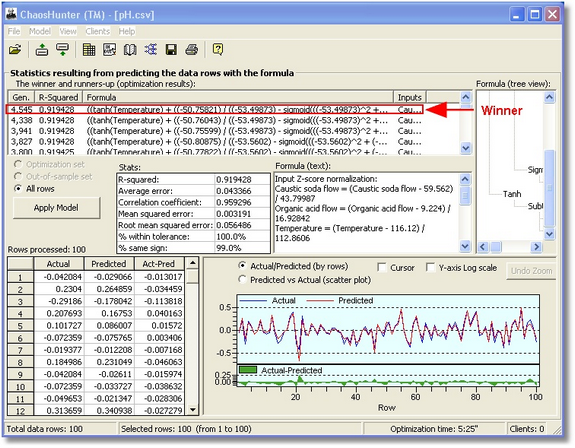Open the Help menu
Screen dimensions: 575x448
point(127,32)
